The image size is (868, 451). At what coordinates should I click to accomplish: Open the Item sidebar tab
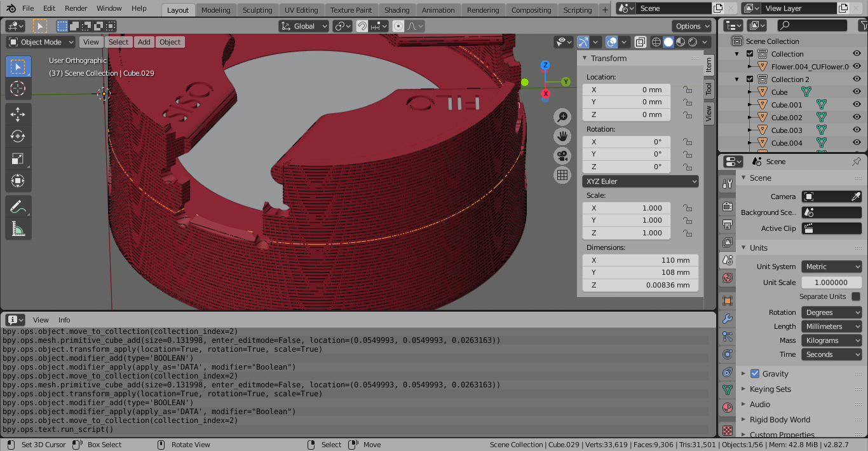click(x=709, y=65)
